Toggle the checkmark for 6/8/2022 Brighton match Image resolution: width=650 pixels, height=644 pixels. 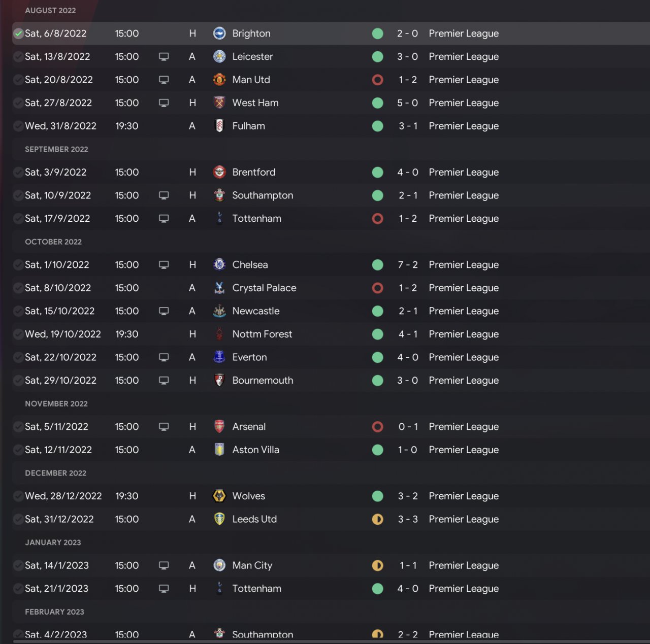tap(19, 33)
